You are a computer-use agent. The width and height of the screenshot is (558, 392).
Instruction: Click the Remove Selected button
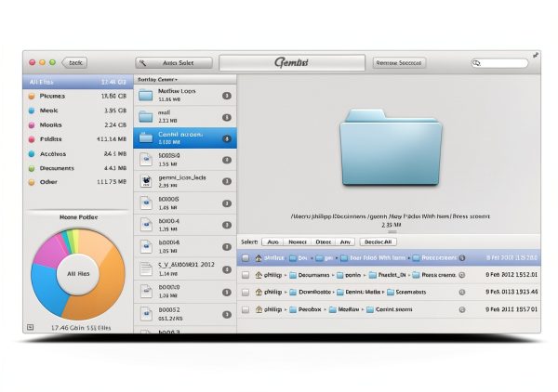pos(399,63)
